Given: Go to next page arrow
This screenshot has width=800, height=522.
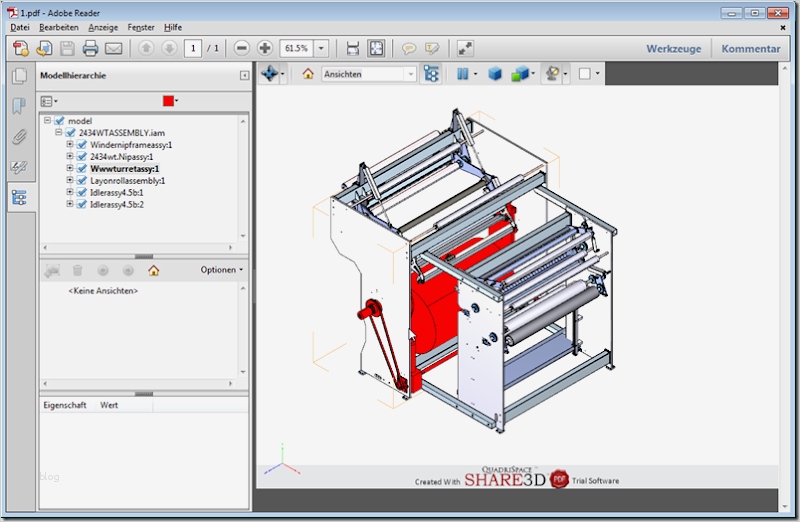Looking at the screenshot, I should pos(169,48).
